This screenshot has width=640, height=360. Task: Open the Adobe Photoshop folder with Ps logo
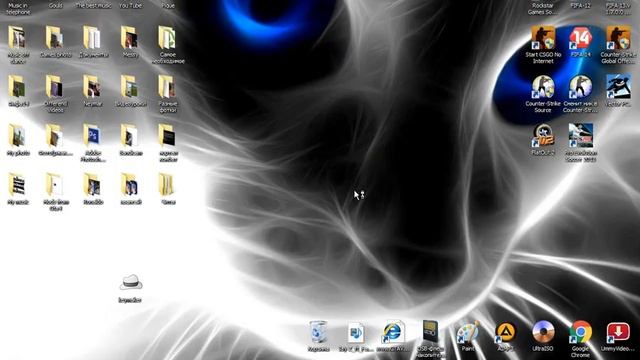pos(93,143)
